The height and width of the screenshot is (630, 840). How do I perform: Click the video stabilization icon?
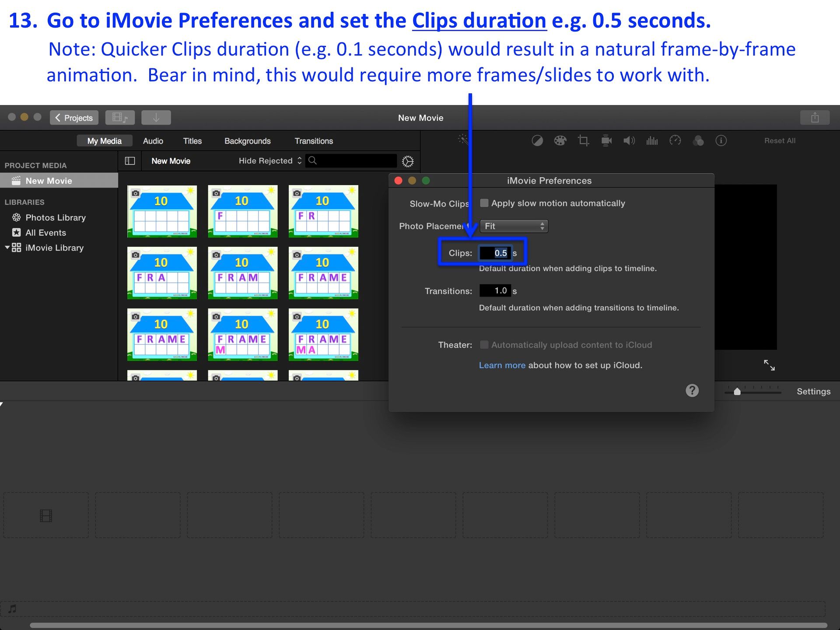(x=606, y=140)
